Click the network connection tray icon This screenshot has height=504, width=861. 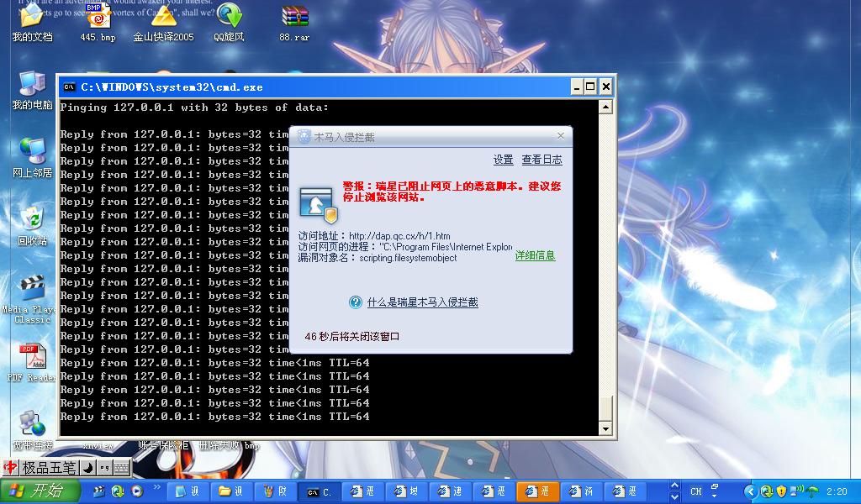click(x=798, y=490)
